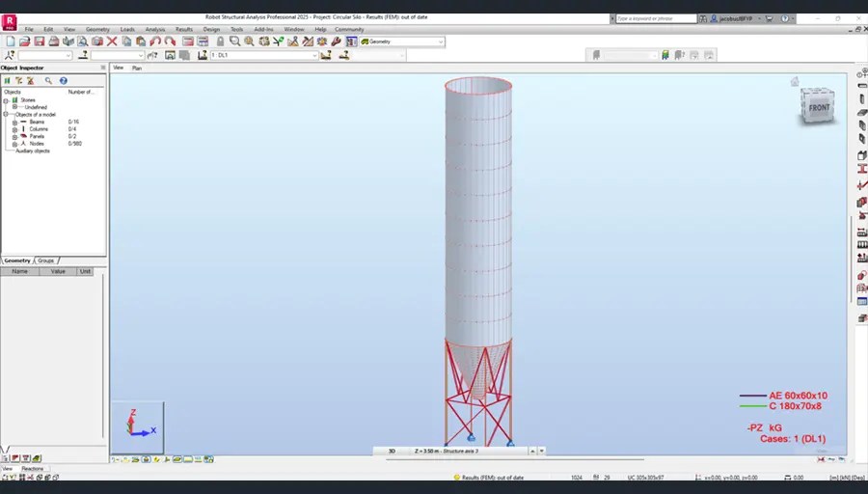Viewport: 868px width, 494px height.
Task: Click the signed-in user account name
Action: click(x=735, y=18)
